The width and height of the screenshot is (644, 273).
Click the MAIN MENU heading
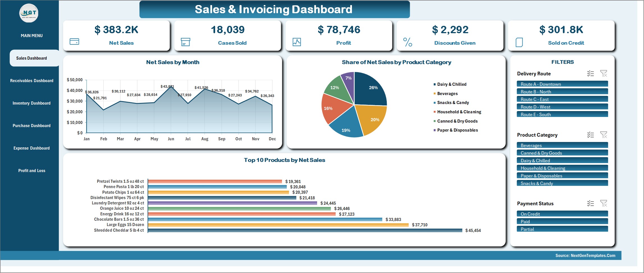[x=32, y=36]
